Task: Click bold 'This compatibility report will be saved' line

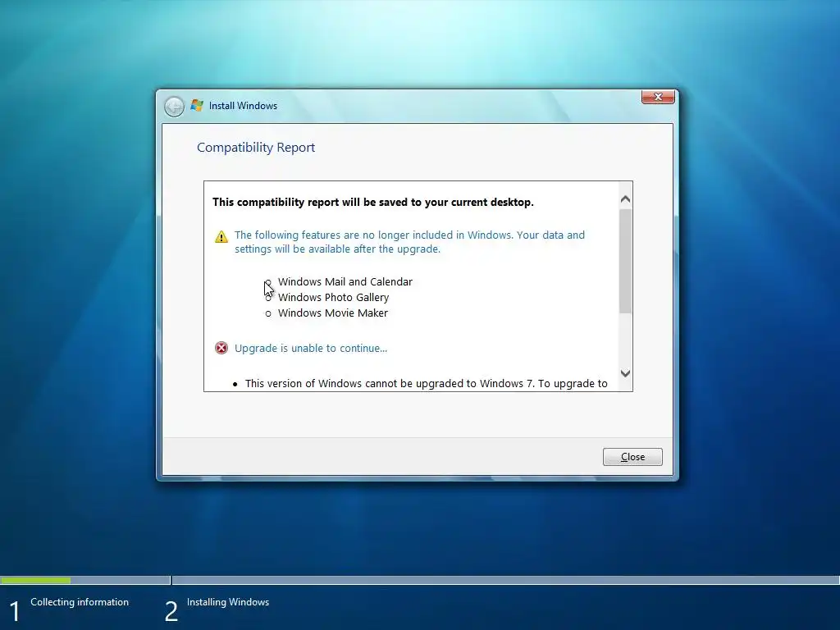Action: pos(373,202)
